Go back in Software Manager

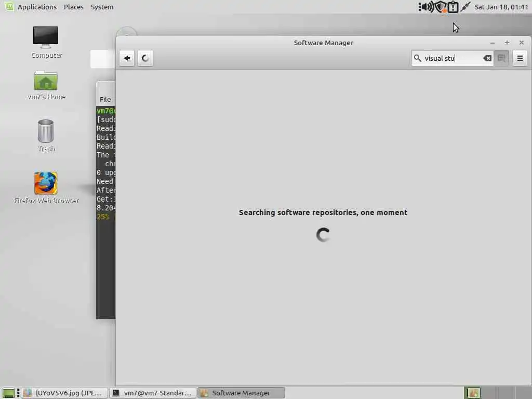127,58
